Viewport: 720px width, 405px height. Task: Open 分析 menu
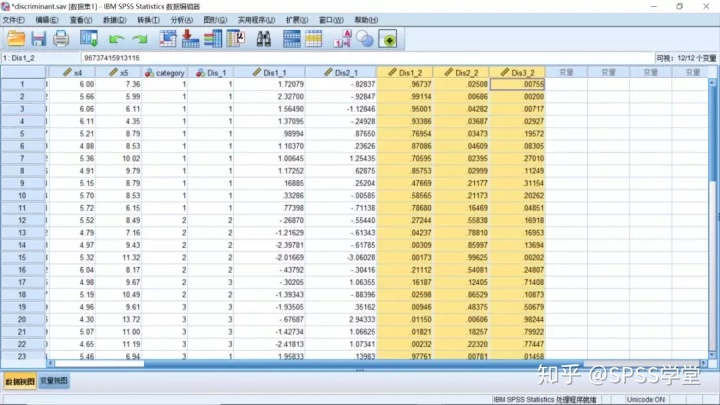click(x=182, y=20)
